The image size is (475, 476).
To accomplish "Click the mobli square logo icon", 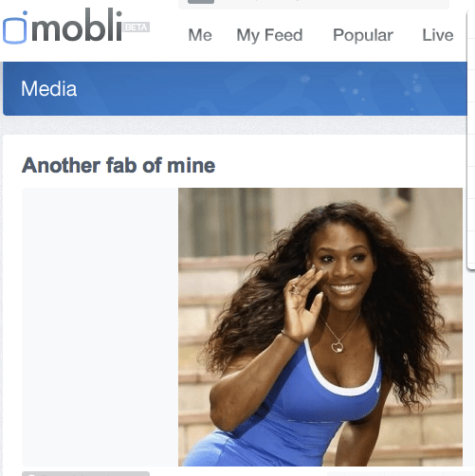I will 15,27.
